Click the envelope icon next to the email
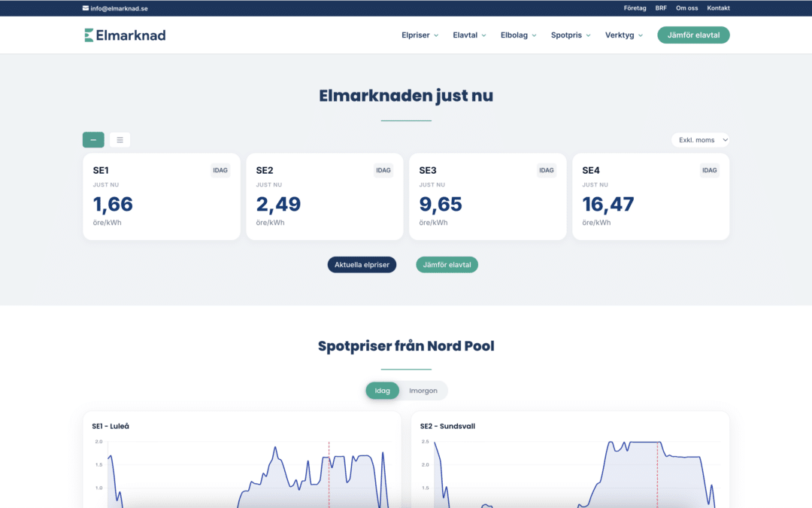Viewport: 812px width, 508px height. 84,8
